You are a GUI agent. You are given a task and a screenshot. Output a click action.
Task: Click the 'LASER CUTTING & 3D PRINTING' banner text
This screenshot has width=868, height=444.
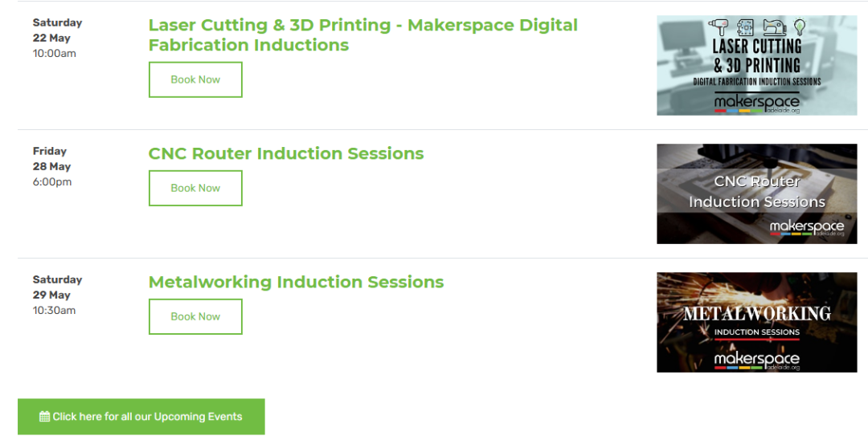click(x=757, y=56)
